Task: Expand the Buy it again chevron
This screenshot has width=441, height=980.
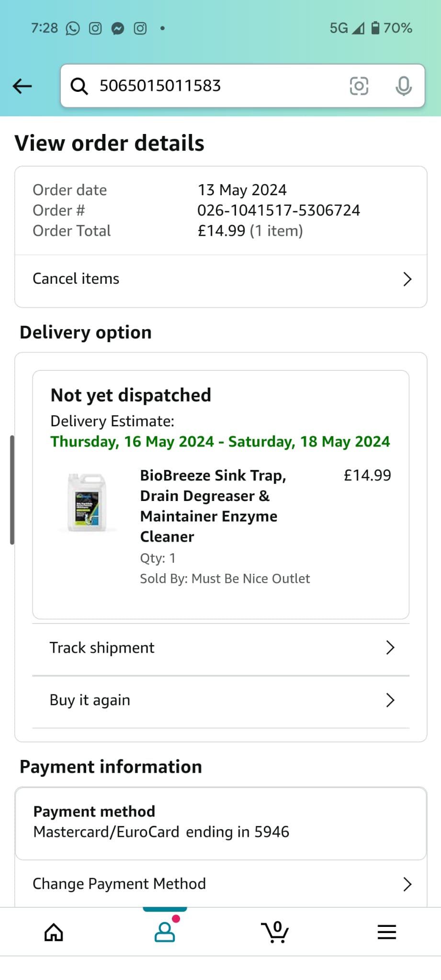Action: 390,700
